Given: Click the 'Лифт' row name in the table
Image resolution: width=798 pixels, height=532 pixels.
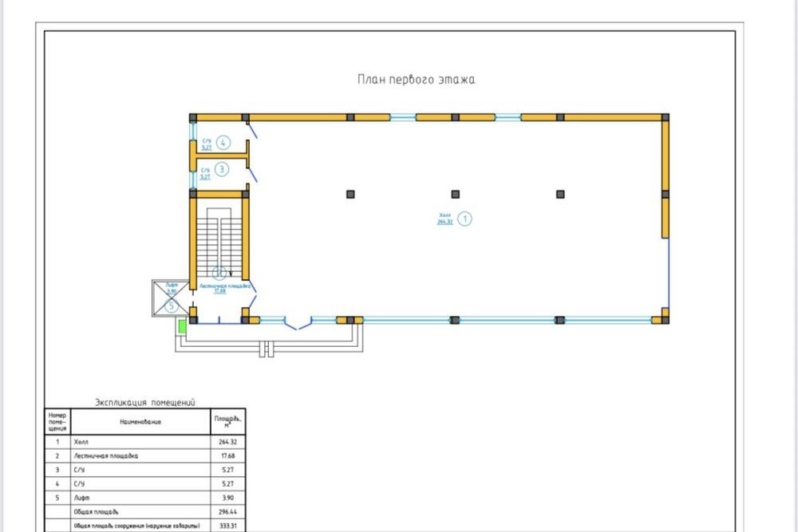Looking at the screenshot, I should coord(81,497).
